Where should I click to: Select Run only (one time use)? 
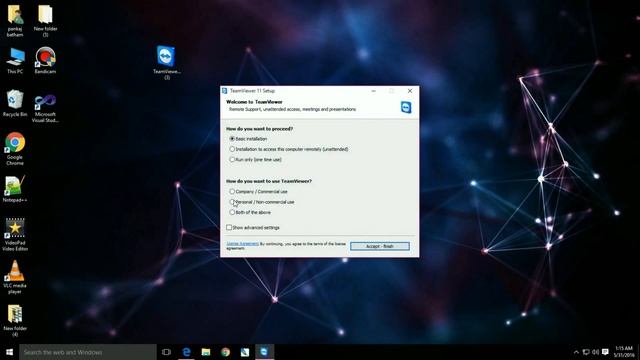(x=256, y=160)
